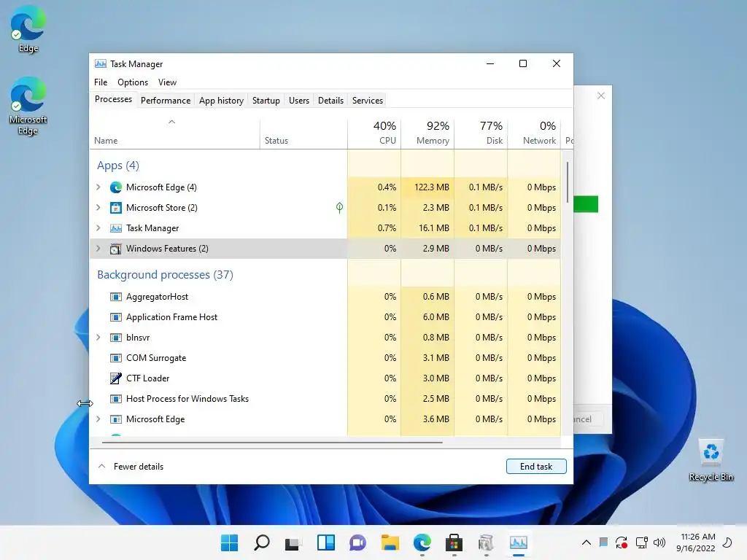Sort by Disk column header
This screenshot has height=560, width=747.
[481, 133]
